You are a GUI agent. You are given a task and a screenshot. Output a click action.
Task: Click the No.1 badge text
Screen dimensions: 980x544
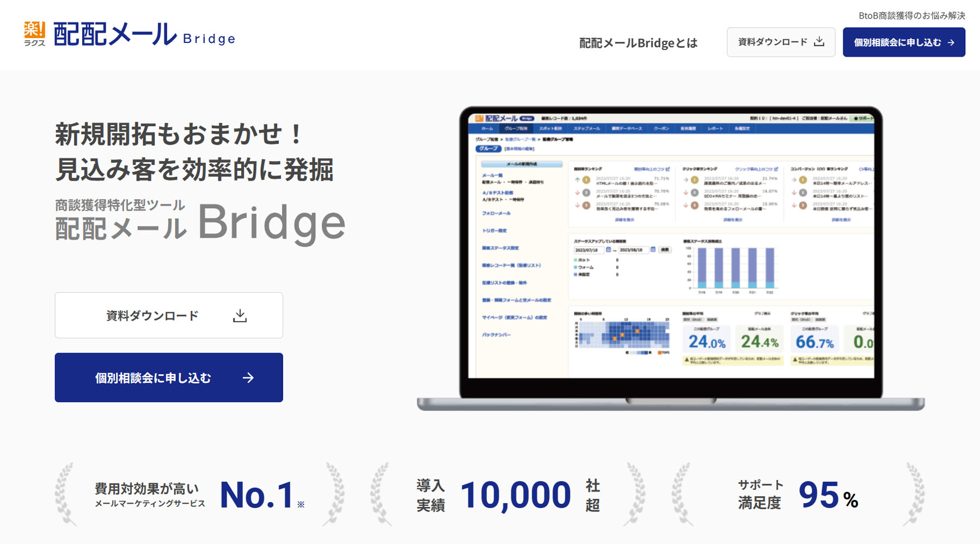click(257, 495)
